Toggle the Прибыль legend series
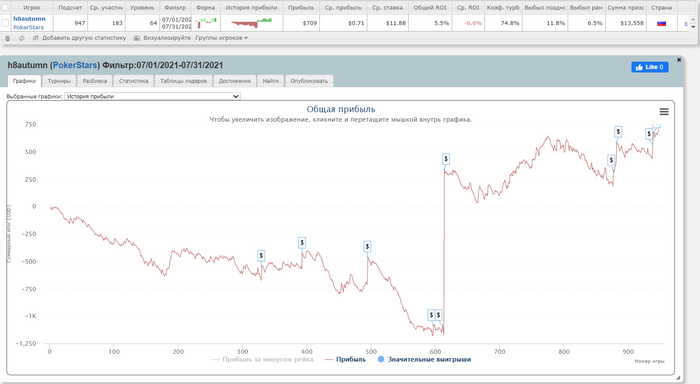 tap(345, 359)
